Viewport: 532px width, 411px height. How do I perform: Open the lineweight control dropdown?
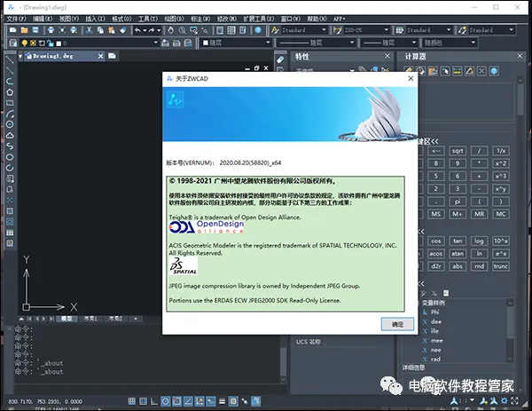388,43
